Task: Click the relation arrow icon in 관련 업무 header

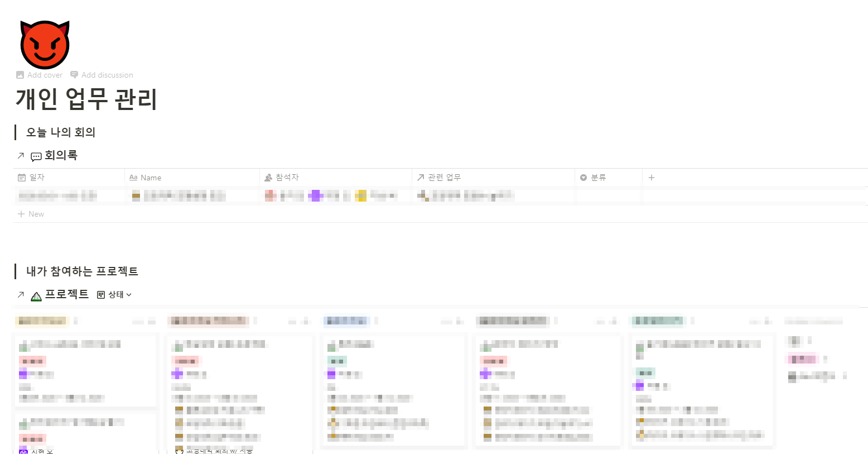Action: [421, 178]
